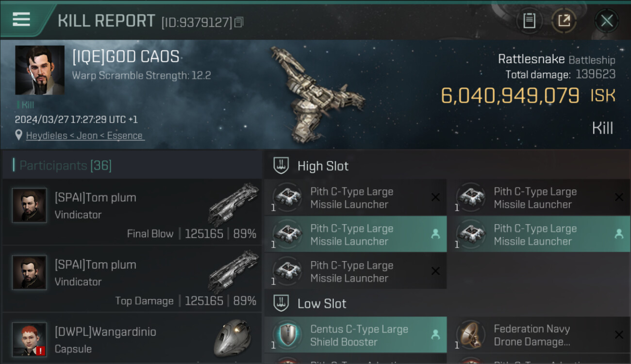Open the clipboard notes icon

coord(529,21)
